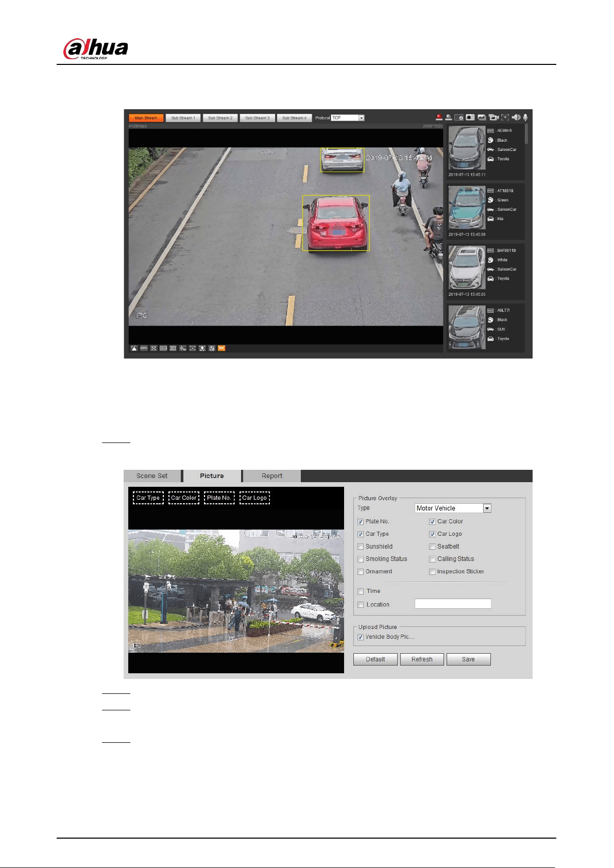This screenshot has width=614, height=868.
Task: Click the Save button
Action: click(468, 659)
